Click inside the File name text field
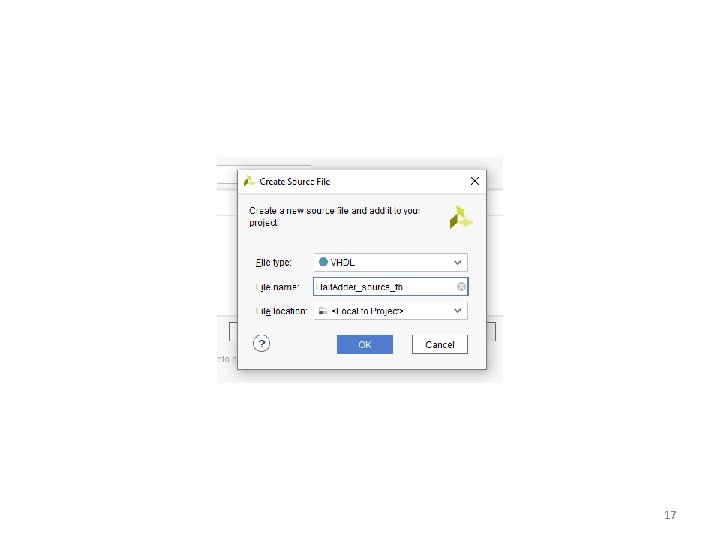The image size is (720, 540). 385,287
